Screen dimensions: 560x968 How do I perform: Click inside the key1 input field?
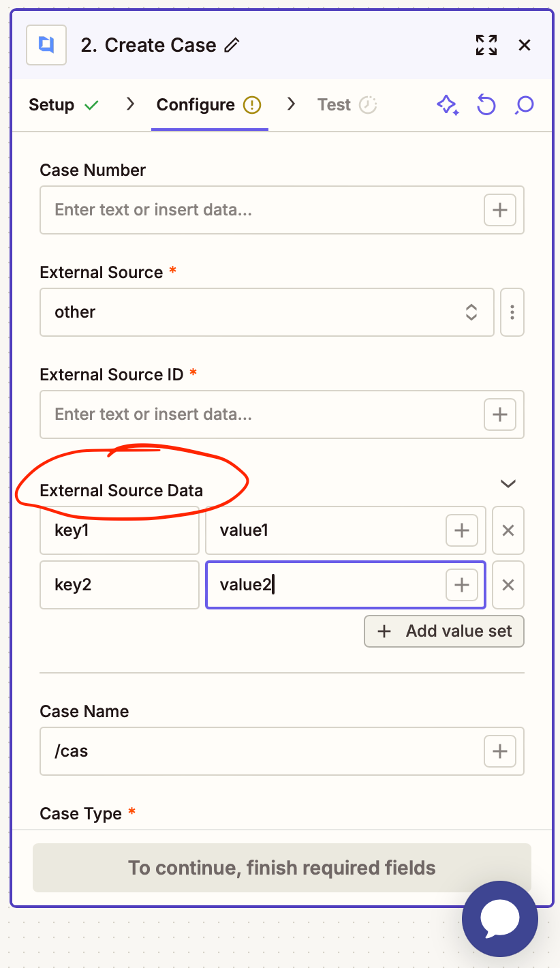coord(119,530)
